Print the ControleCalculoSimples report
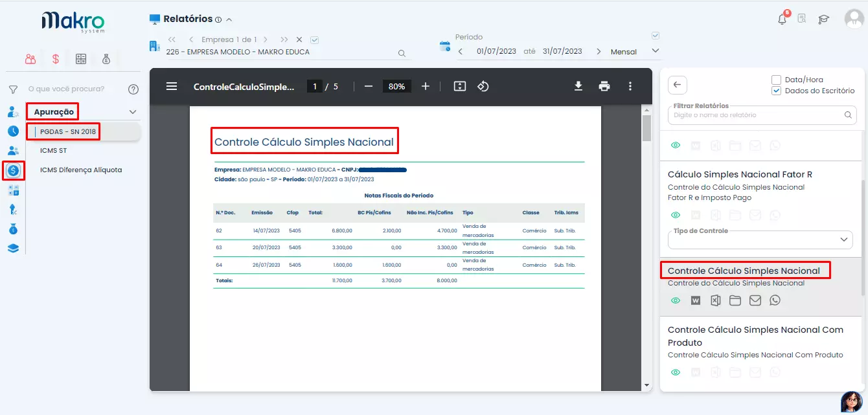 (x=604, y=86)
